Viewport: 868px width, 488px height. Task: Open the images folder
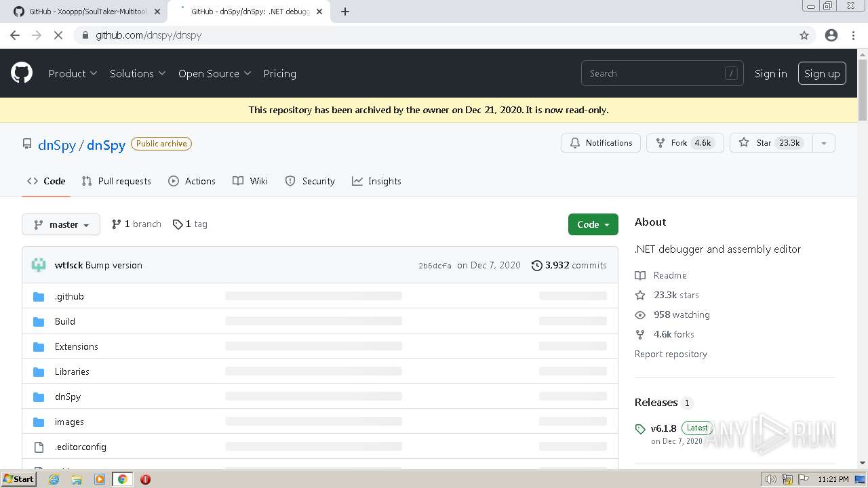[69, 422]
